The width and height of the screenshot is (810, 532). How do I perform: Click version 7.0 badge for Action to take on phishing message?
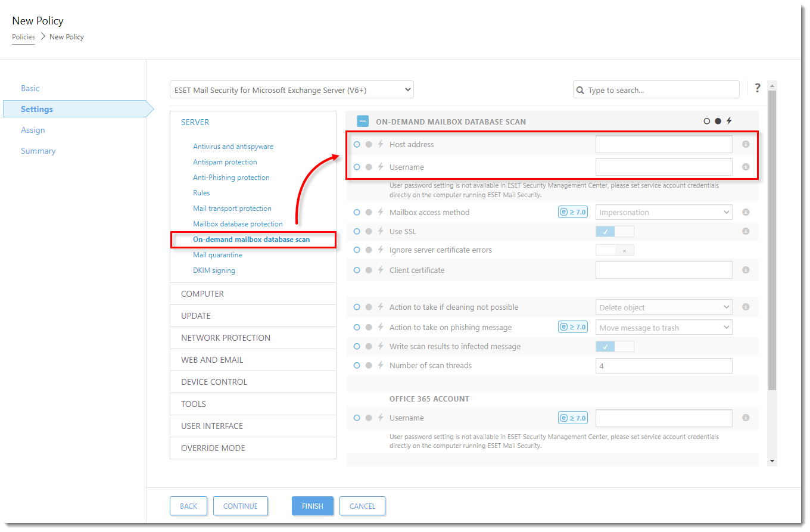click(573, 326)
